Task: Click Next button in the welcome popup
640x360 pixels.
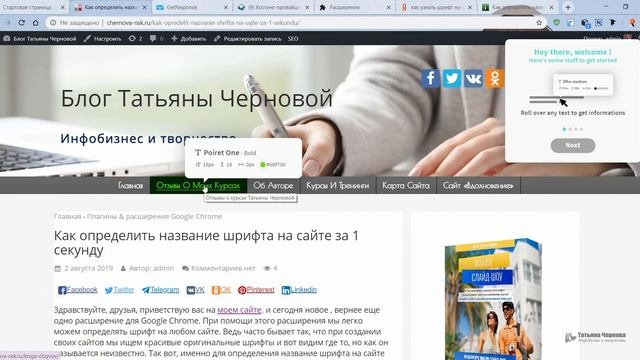Action: pyautogui.click(x=573, y=145)
